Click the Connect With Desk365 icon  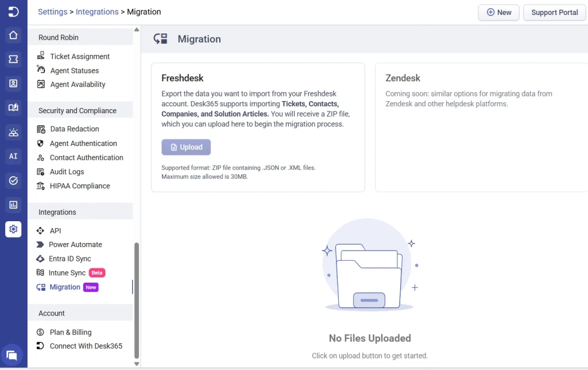(40, 346)
